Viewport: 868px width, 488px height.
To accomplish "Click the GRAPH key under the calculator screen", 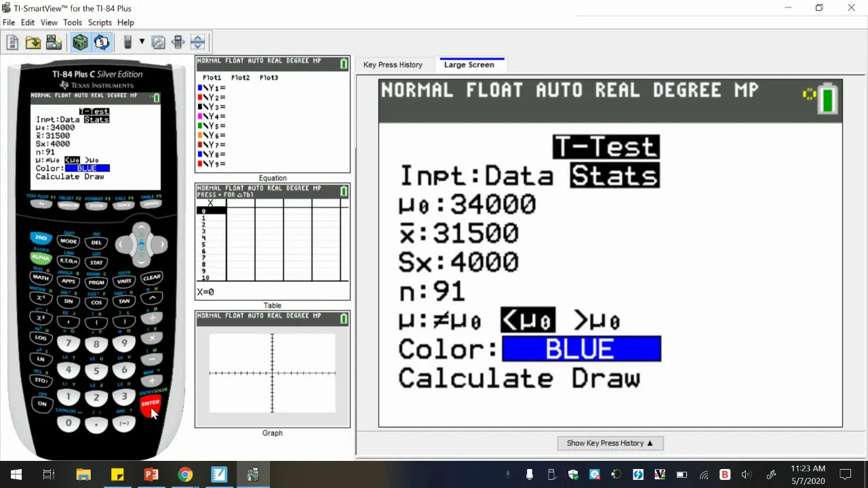I will point(151,203).
